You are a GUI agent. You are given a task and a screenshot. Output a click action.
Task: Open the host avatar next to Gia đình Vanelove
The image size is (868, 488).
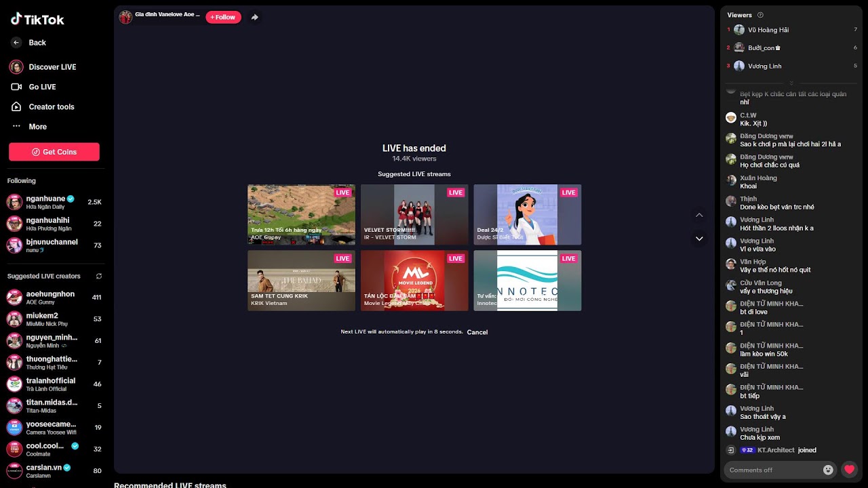(x=125, y=17)
